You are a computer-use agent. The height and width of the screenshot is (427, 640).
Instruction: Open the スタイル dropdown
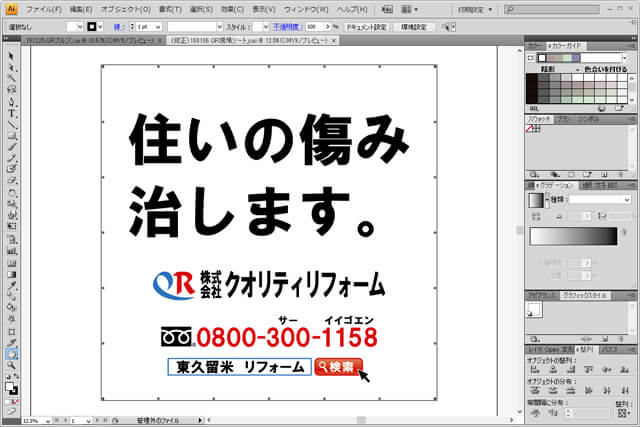click(266, 27)
